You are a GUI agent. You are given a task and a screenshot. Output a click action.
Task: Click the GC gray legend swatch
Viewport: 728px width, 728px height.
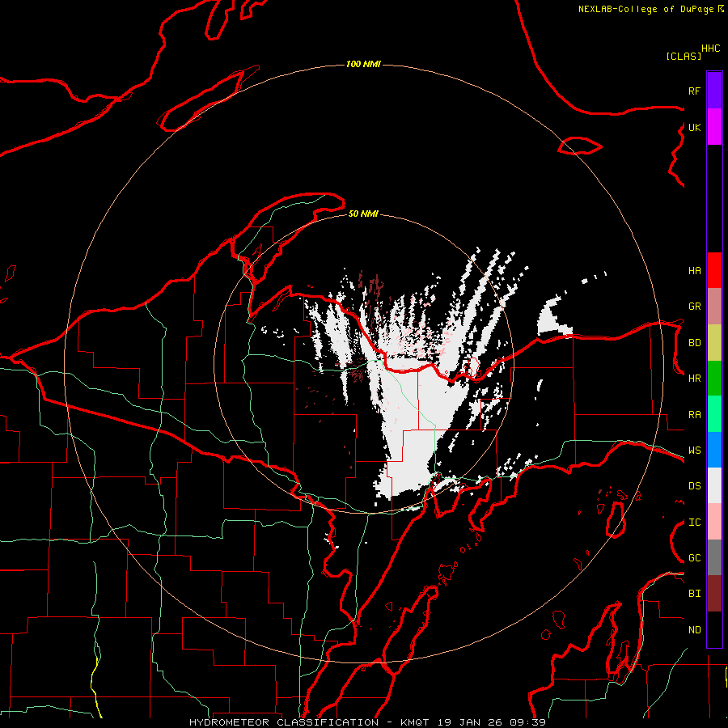pos(714,557)
